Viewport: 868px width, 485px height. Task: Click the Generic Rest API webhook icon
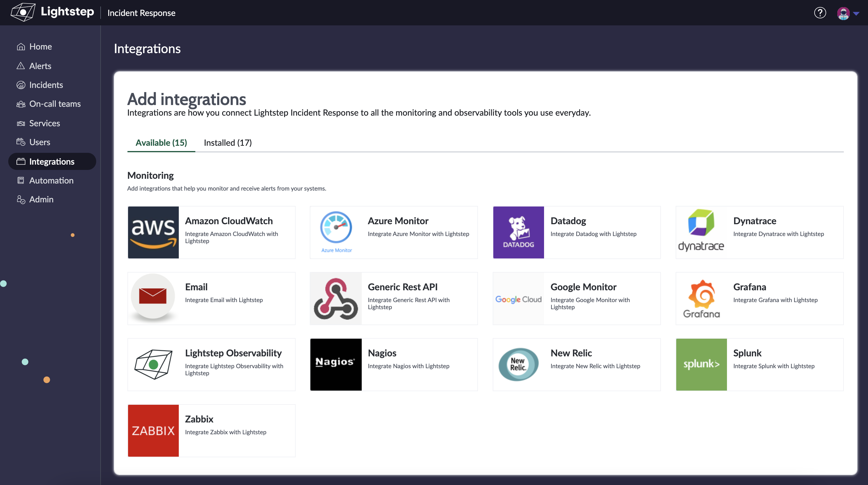point(336,299)
